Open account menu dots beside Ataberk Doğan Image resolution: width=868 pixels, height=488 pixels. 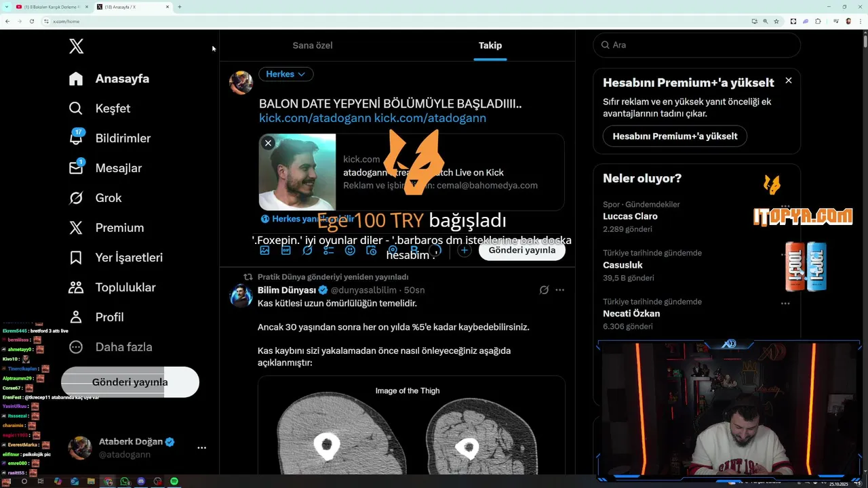[x=201, y=448]
